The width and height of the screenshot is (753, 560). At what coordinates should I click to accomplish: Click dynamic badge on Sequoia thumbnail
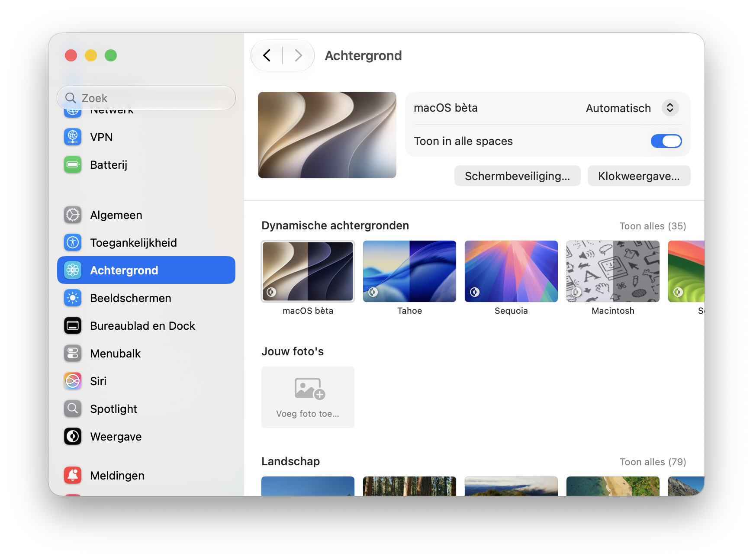pos(475,292)
